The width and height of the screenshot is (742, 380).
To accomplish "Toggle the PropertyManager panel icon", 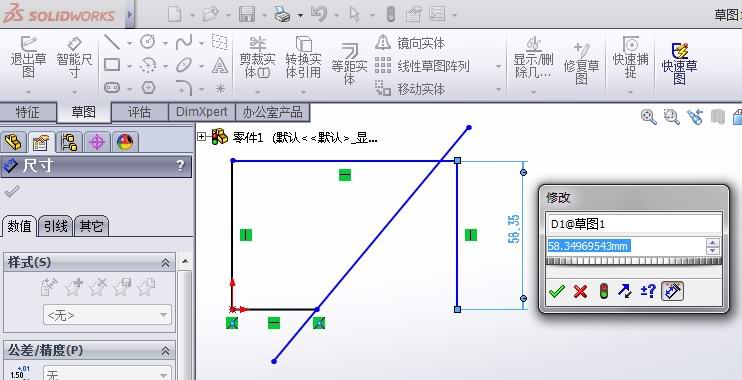I will tap(41, 142).
